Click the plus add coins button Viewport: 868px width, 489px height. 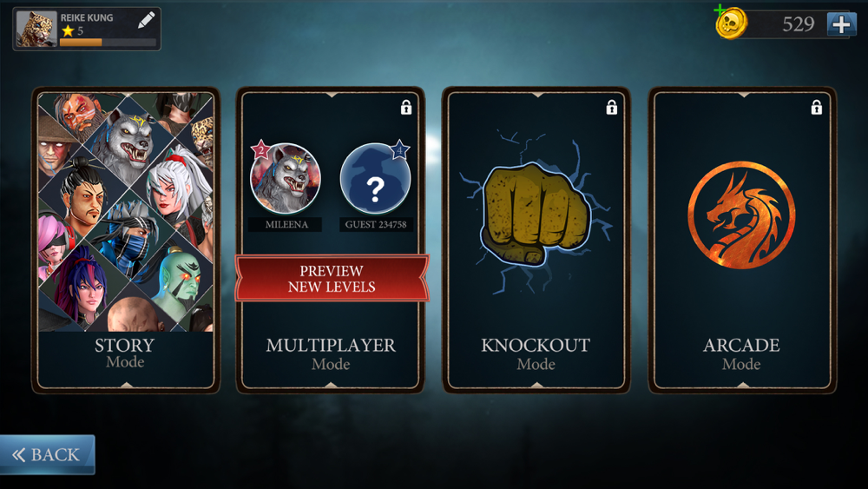click(x=841, y=24)
